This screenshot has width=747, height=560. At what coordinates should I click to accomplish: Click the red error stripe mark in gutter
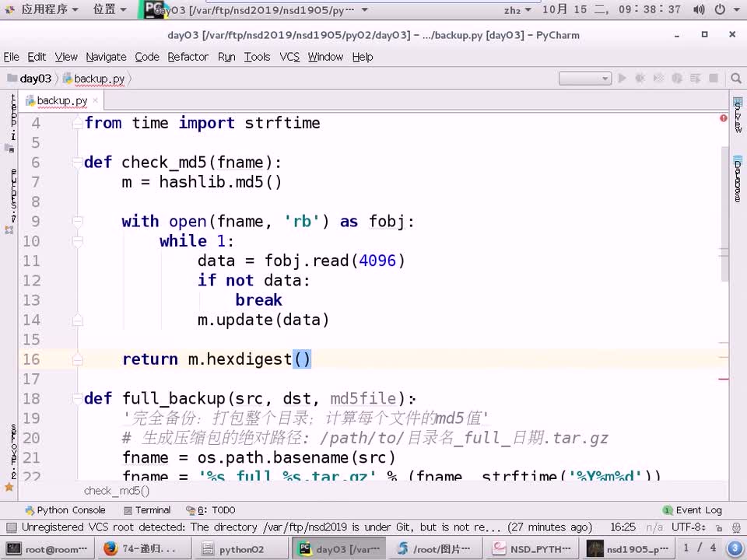[723, 379]
